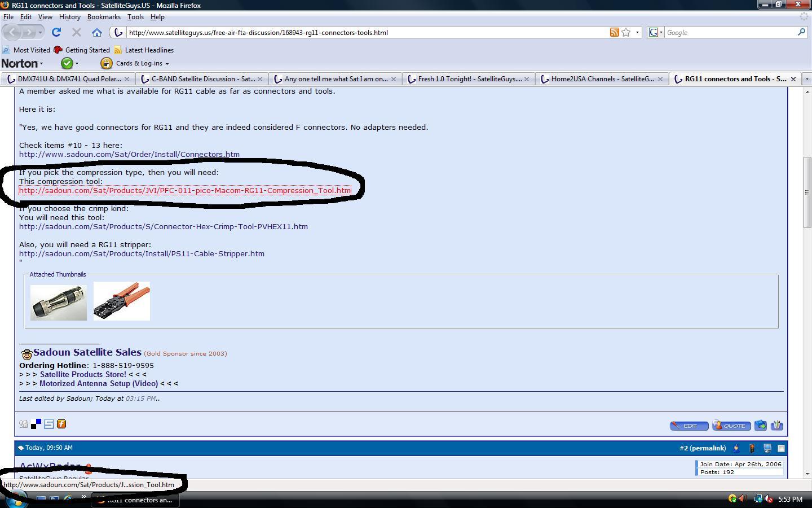Viewport: 812px width, 508px height.
Task: Click the Edit post button
Action: 689,426
